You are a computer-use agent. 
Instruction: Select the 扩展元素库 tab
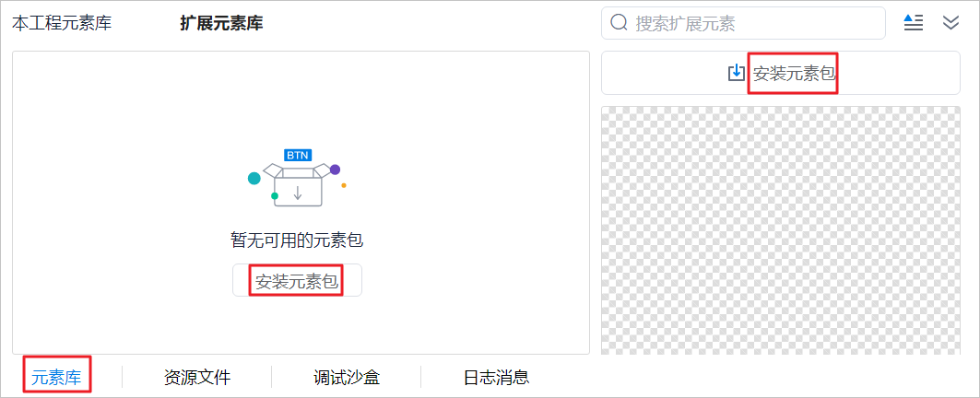pos(221,24)
